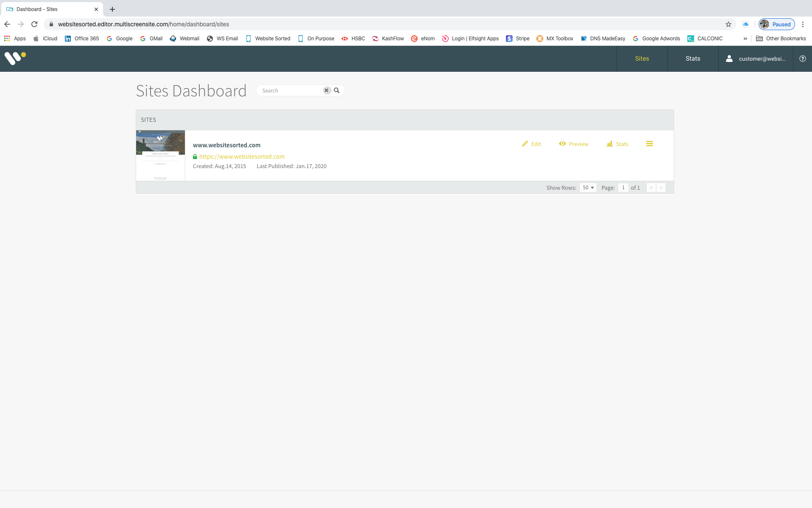Click the Page number input field
The width and height of the screenshot is (812, 508).
pos(623,187)
